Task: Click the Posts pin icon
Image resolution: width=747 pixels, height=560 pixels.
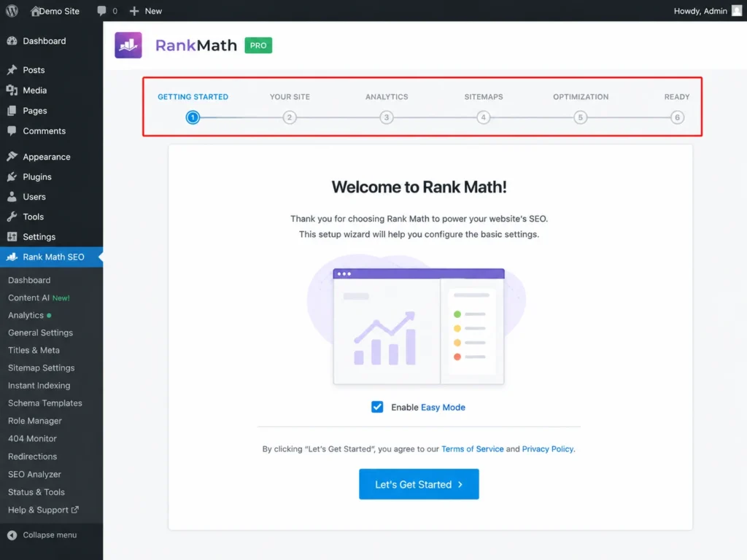Action: 12,70
